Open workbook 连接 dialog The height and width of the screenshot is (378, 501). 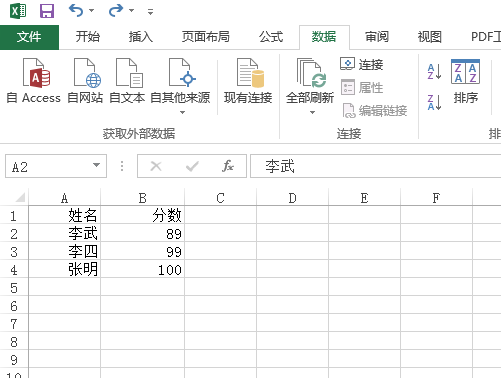(362, 64)
